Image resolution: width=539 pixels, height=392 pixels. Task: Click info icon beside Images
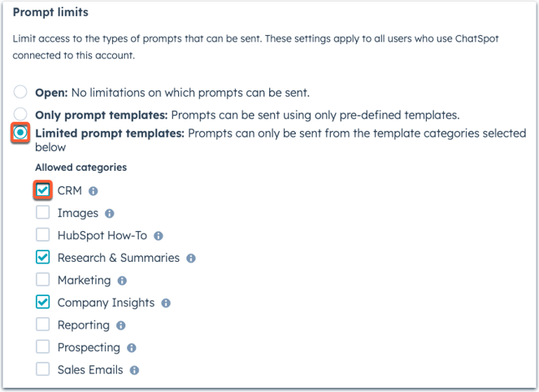coord(109,214)
